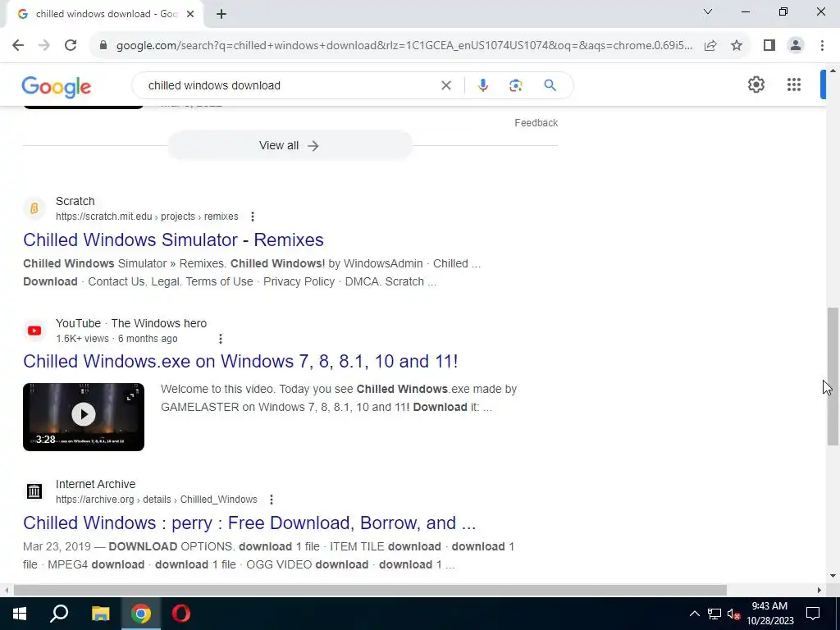Search by voice microphone

482,85
